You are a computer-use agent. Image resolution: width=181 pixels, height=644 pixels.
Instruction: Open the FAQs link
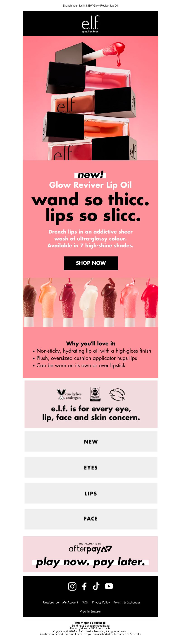(x=85, y=602)
